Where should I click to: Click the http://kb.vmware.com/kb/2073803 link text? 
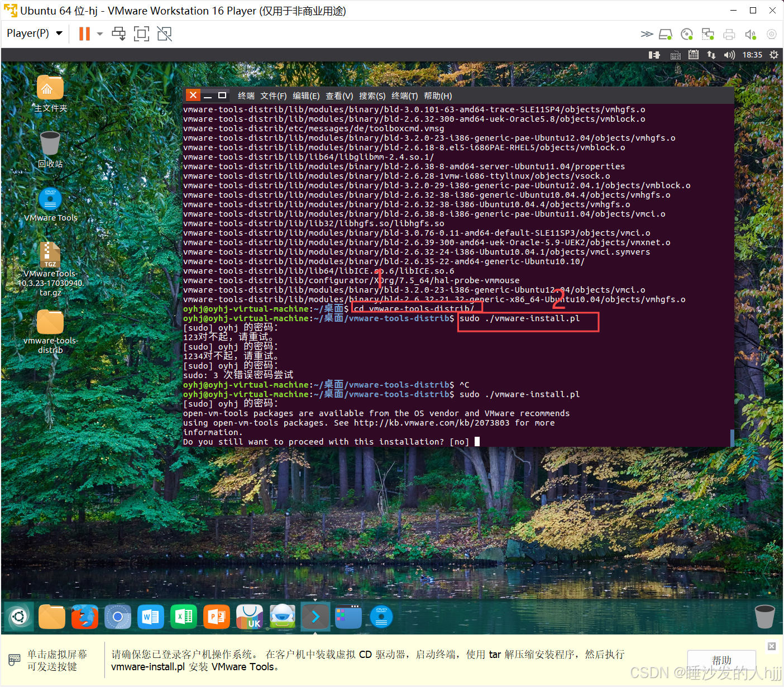click(432, 423)
